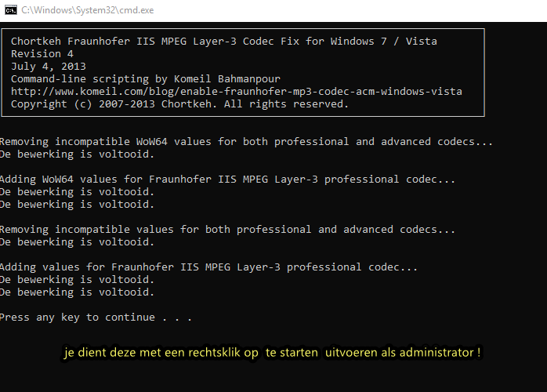Select the "Removing incompatible values for both" line
The width and height of the screenshot is (547, 392).
(x=227, y=230)
